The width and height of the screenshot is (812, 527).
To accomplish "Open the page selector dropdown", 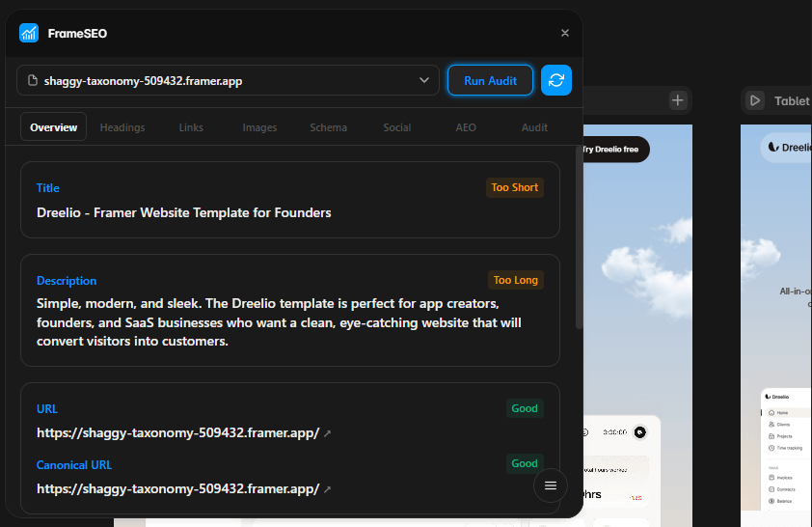I will click(x=228, y=80).
